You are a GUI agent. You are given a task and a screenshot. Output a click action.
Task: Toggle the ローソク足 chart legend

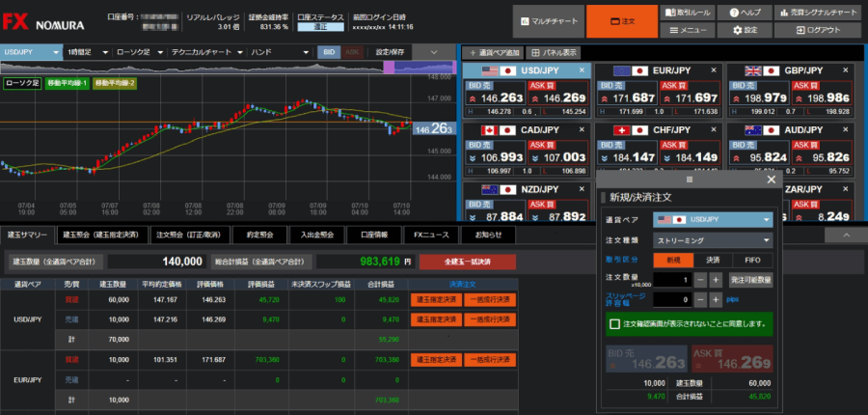21,83
